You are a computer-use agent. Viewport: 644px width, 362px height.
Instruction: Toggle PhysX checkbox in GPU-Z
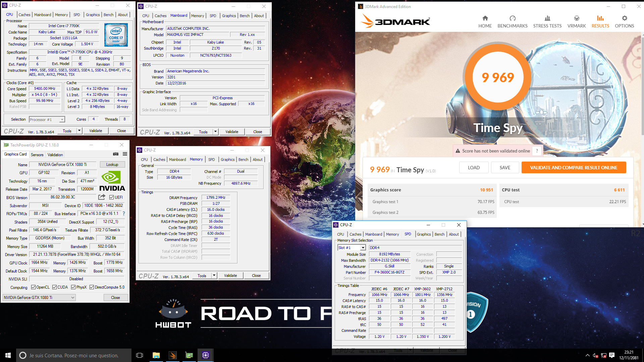coord(73,287)
